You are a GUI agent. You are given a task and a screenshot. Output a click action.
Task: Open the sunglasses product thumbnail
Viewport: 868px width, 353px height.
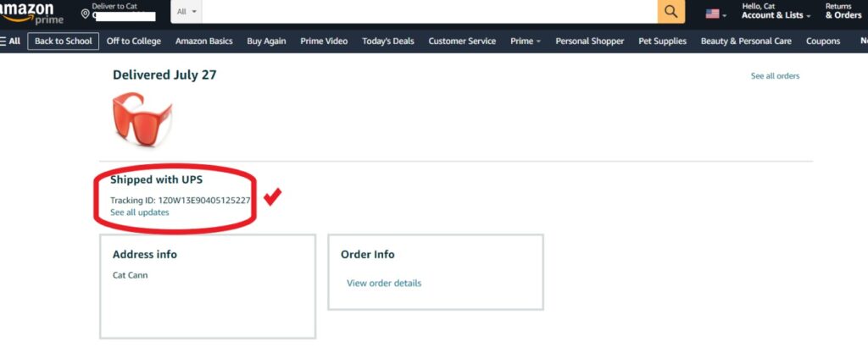[x=142, y=119]
